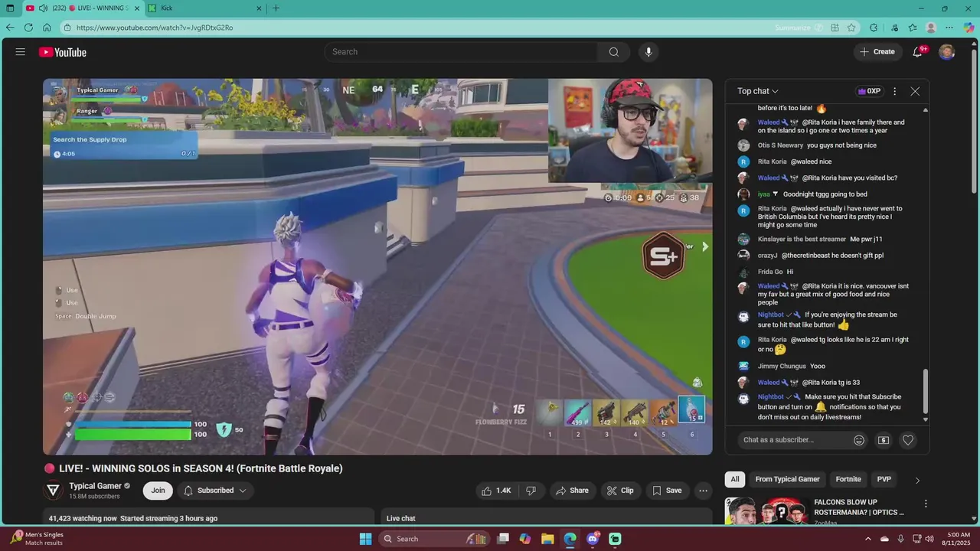This screenshot has width=980, height=551.
Task: Click the browser address bar URL
Action: coord(155,28)
